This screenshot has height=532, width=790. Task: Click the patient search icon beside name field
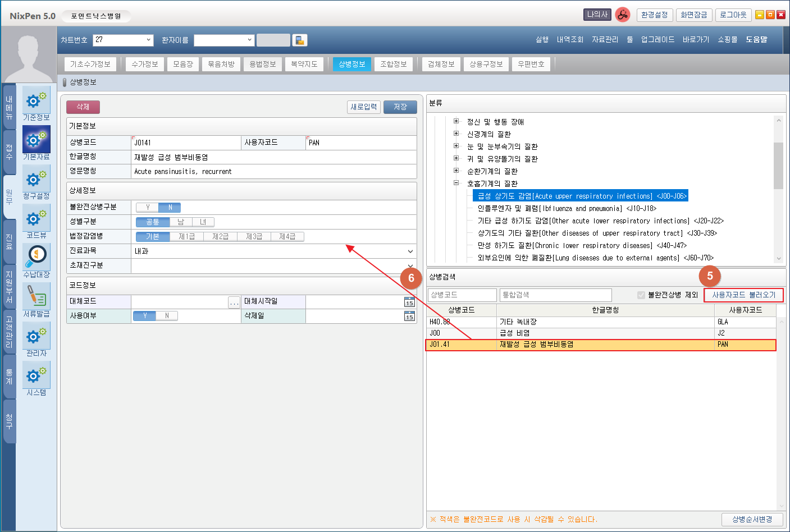(300, 40)
